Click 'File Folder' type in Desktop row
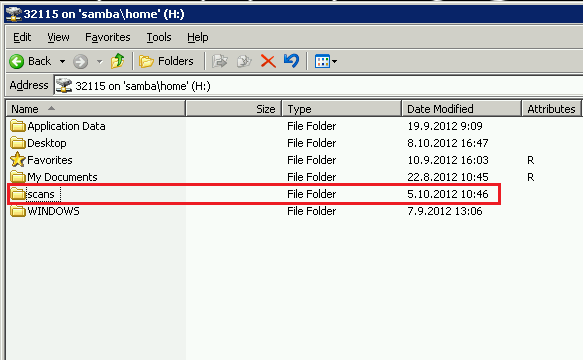The height and width of the screenshot is (360, 583). (312, 143)
